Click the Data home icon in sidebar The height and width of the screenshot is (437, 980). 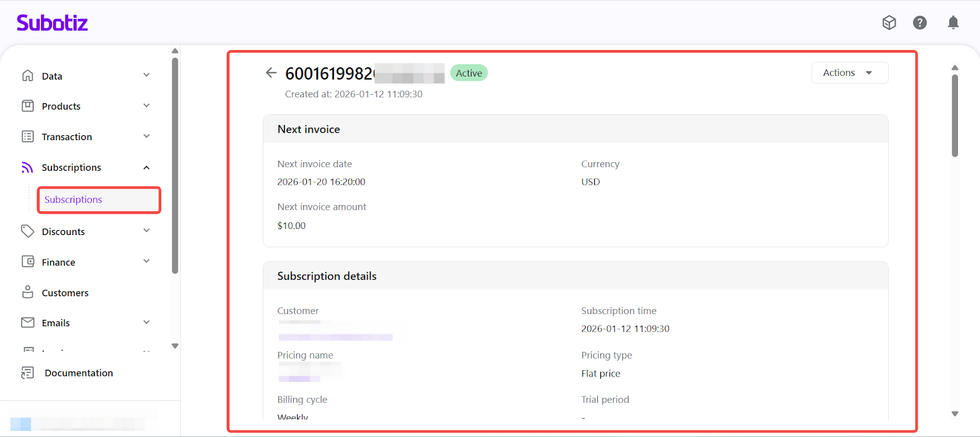coord(28,76)
